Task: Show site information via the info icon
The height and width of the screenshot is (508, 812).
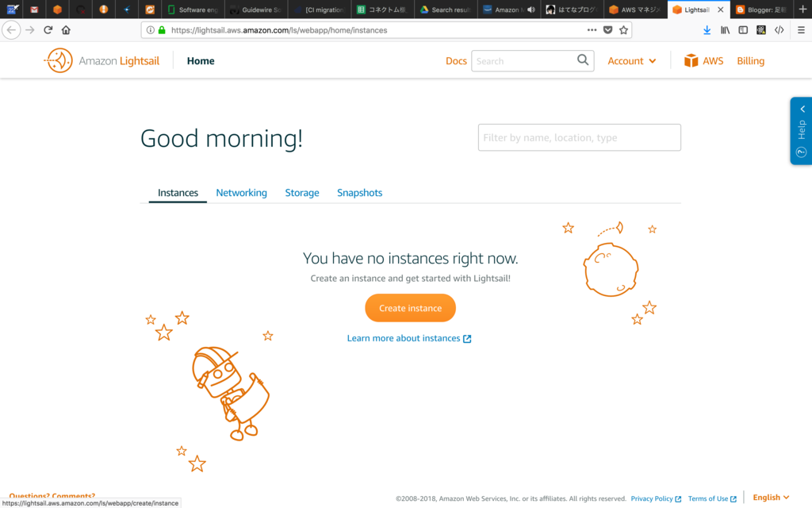Action: click(150, 30)
